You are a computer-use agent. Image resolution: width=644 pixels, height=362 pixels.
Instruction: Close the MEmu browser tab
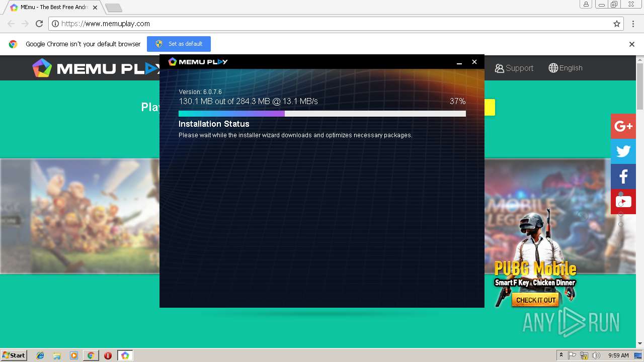click(x=95, y=8)
